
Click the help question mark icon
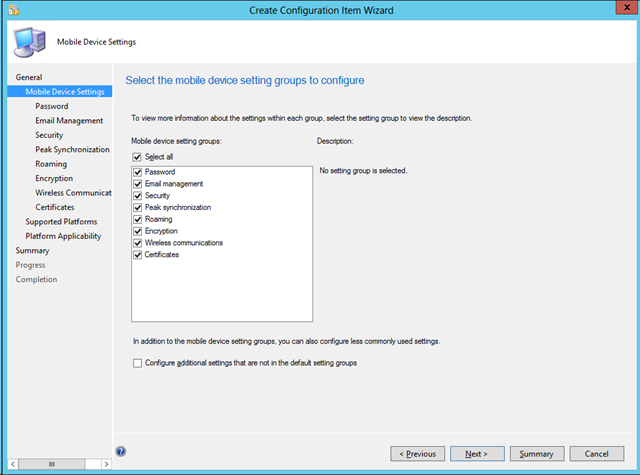[121, 452]
